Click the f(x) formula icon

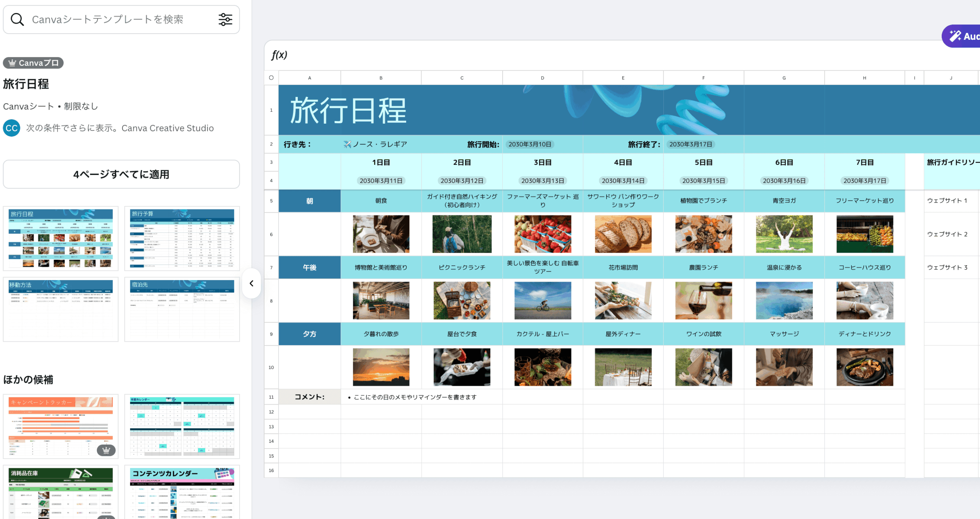tap(279, 55)
